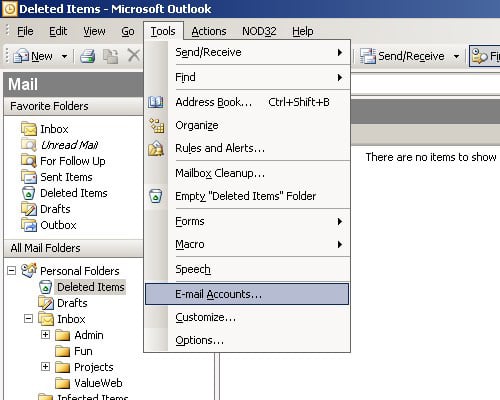This screenshot has width=500, height=400.
Task: Click the Organize icon in Tools menu
Action: [156, 125]
